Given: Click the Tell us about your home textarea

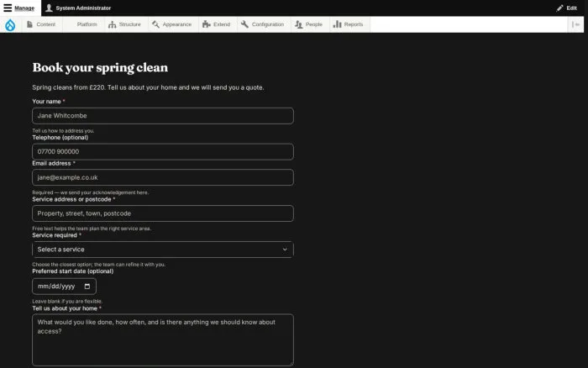Looking at the screenshot, I should [163, 340].
